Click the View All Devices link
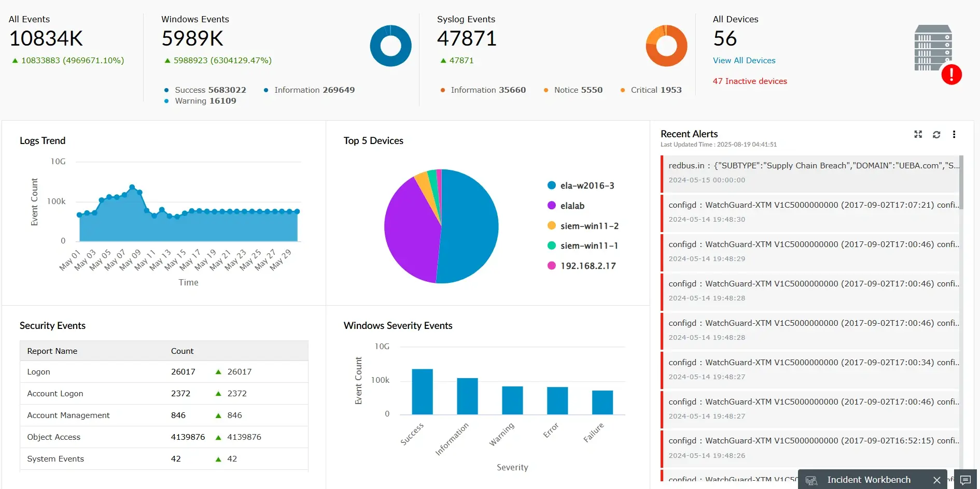 pos(744,60)
